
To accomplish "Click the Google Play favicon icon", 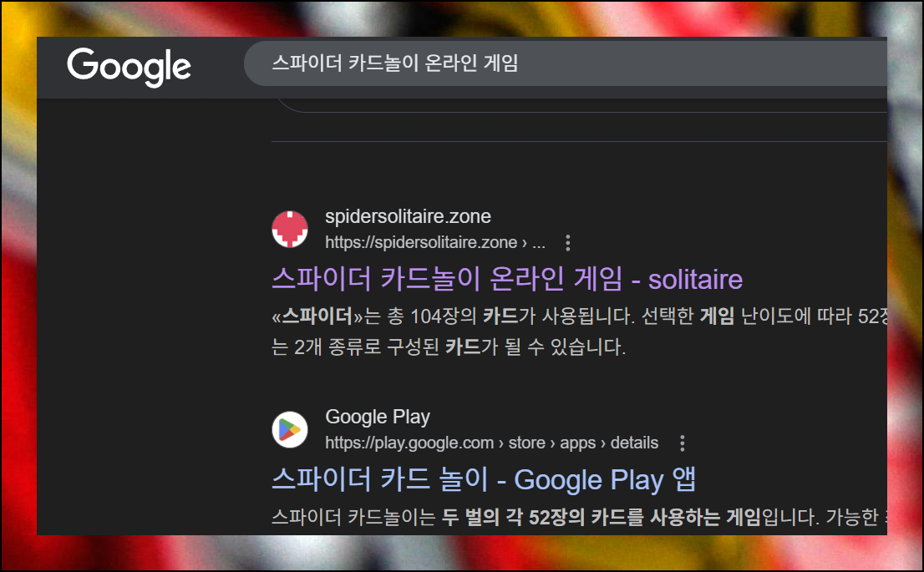I will tap(290, 429).
